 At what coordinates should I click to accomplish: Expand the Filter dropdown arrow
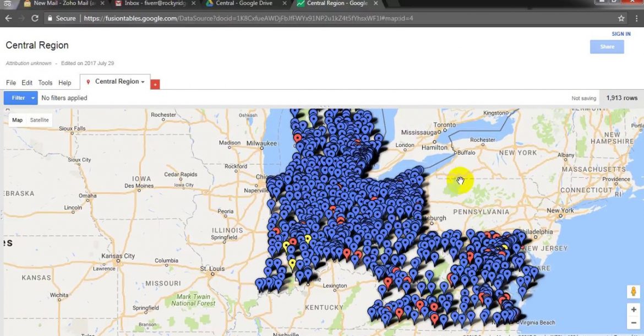tap(33, 98)
